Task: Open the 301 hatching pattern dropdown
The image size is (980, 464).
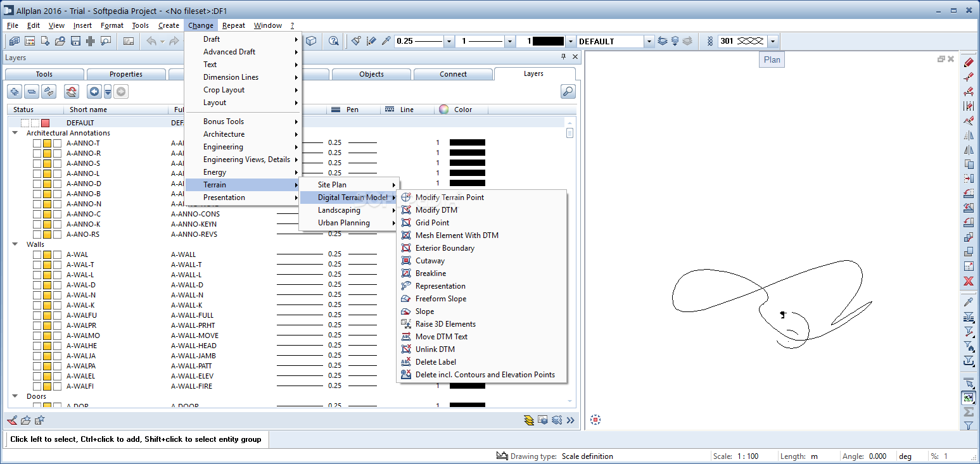Action: click(x=772, y=41)
